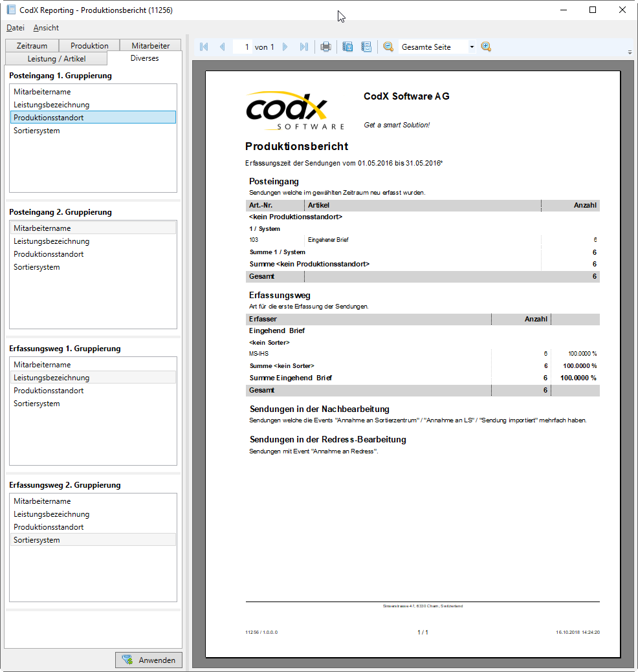Click the 'Eingehener Brief' row in report
The height and width of the screenshot is (672, 638).
click(423, 240)
